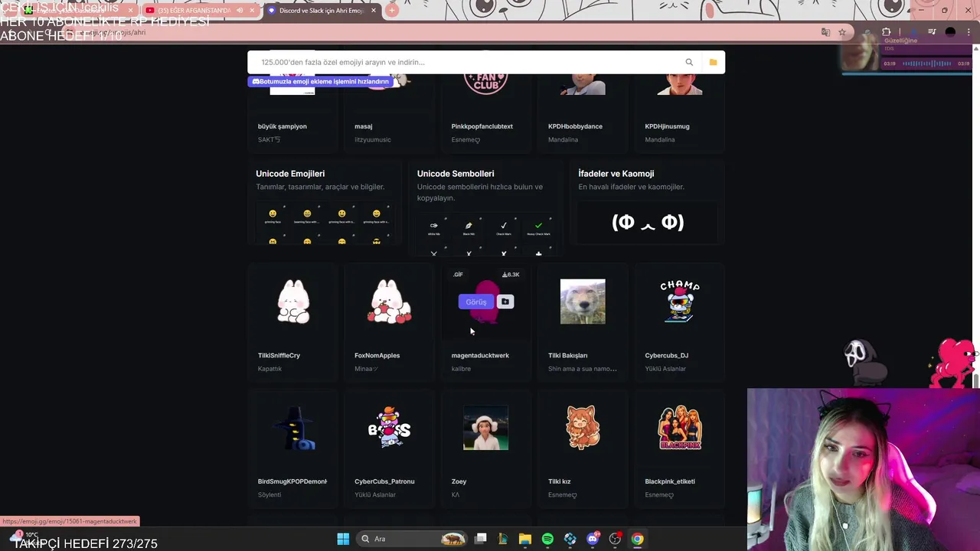Open File Explorer from the taskbar
This screenshot has height=551, width=980.
[525, 539]
